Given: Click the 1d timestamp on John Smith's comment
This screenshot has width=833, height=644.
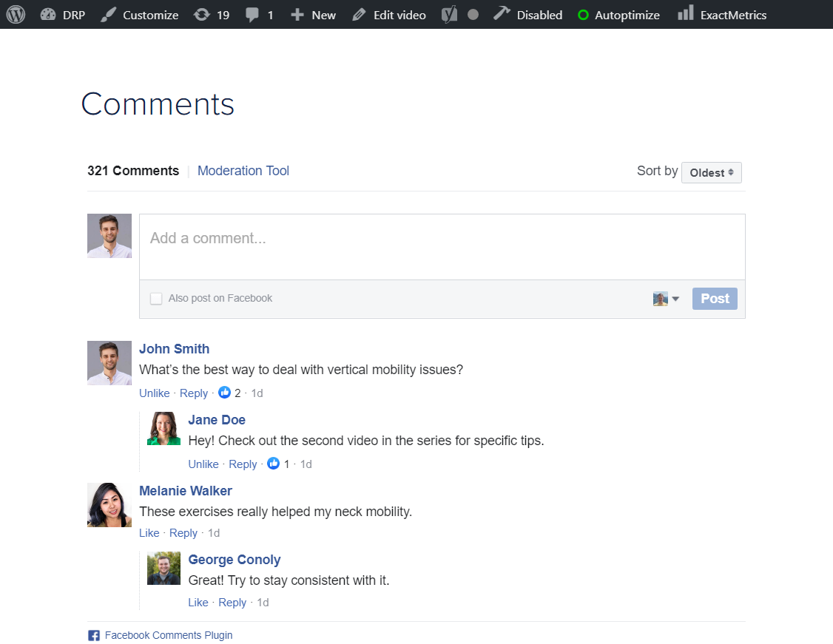Looking at the screenshot, I should point(257,393).
